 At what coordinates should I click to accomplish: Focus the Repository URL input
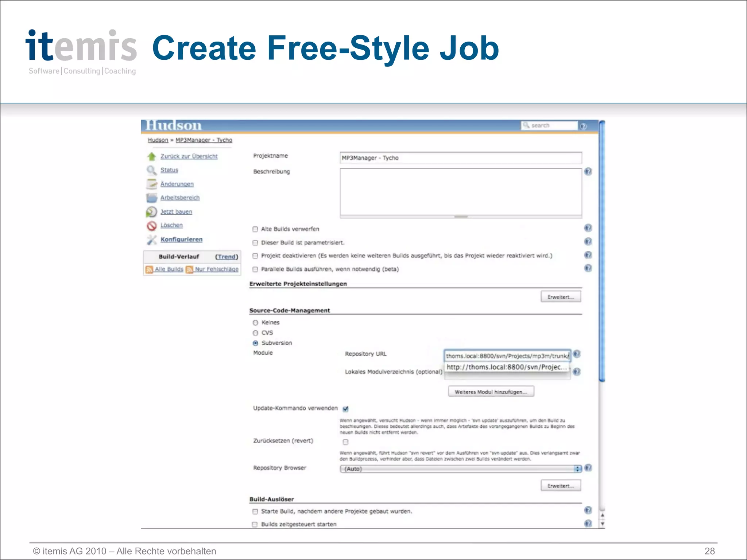pos(507,356)
